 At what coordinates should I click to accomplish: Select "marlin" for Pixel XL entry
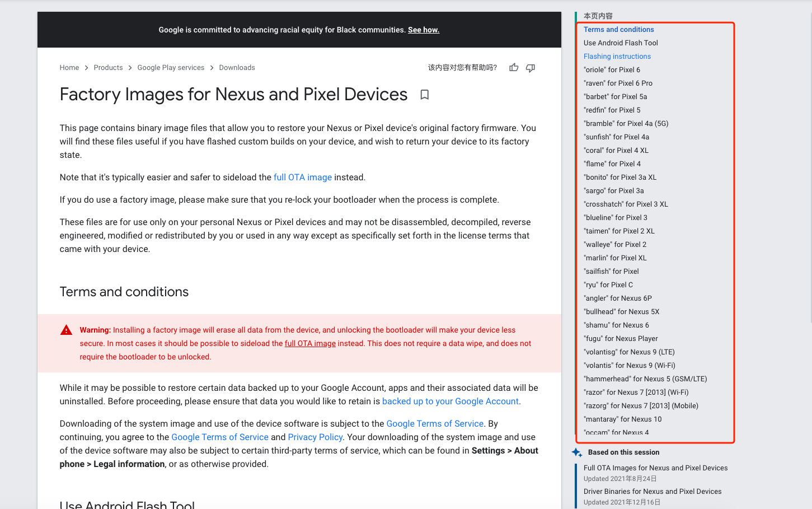tap(615, 258)
